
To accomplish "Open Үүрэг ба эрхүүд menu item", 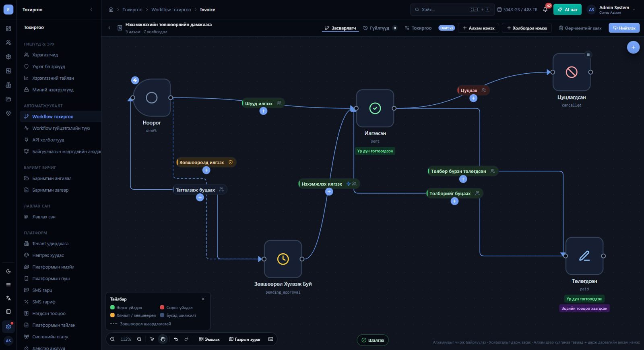I will [x=60, y=66].
